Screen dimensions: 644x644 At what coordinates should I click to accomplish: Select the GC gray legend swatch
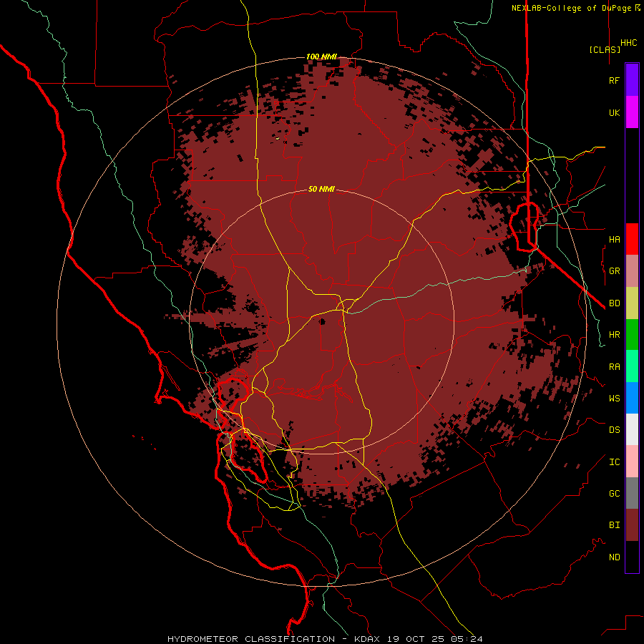point(632,493)
